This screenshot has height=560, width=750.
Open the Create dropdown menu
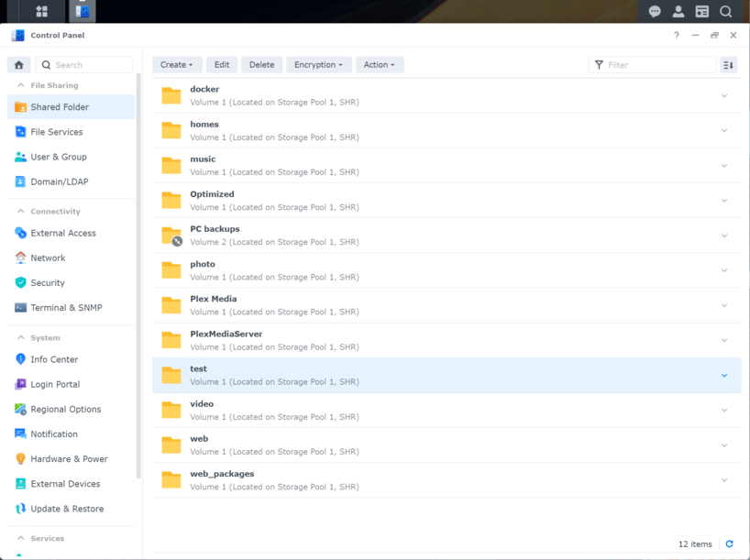pos(177,65)
